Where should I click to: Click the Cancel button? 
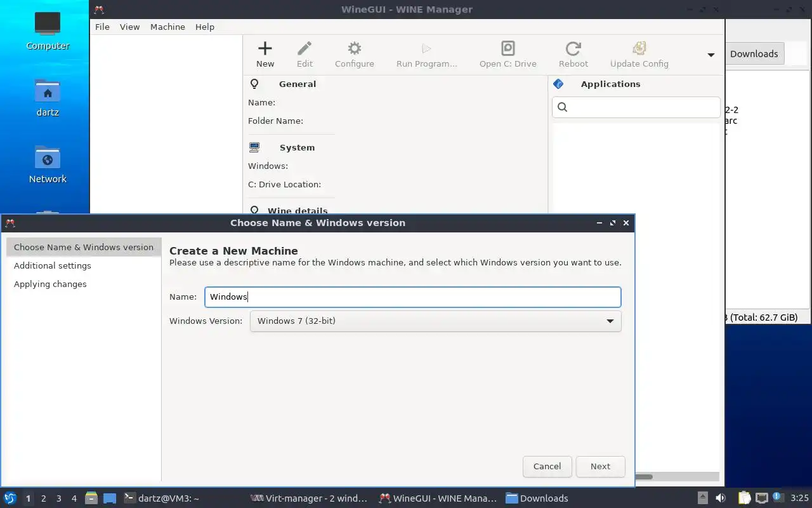coord(547,466)
